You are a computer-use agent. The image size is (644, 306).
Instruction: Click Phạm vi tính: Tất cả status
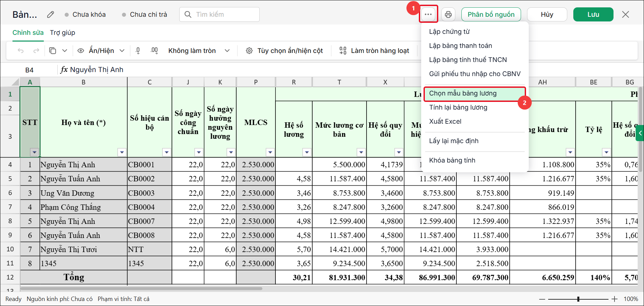click(124, 299)
